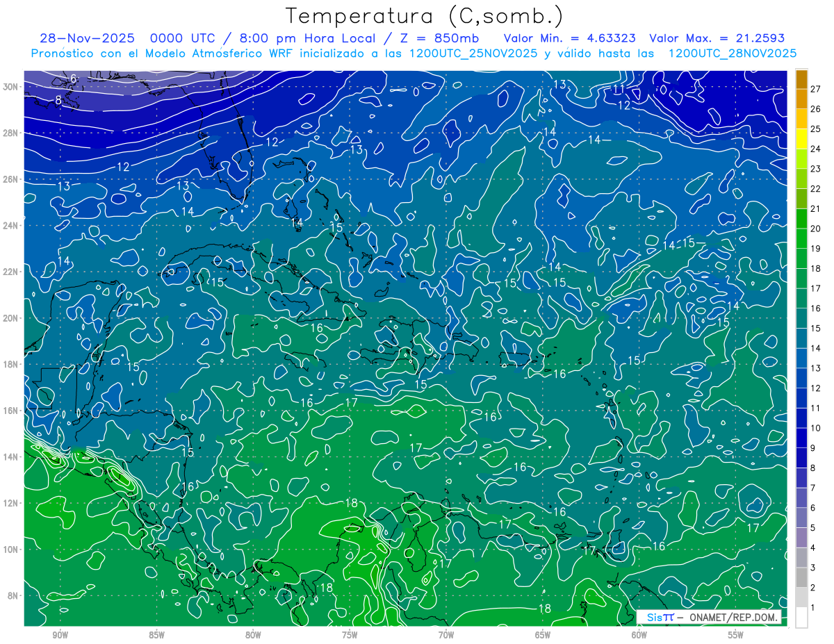The height and width of the screenshot is (644, 834).
Task: Click the "60W" longitude axis label
Action: point(639,634)
